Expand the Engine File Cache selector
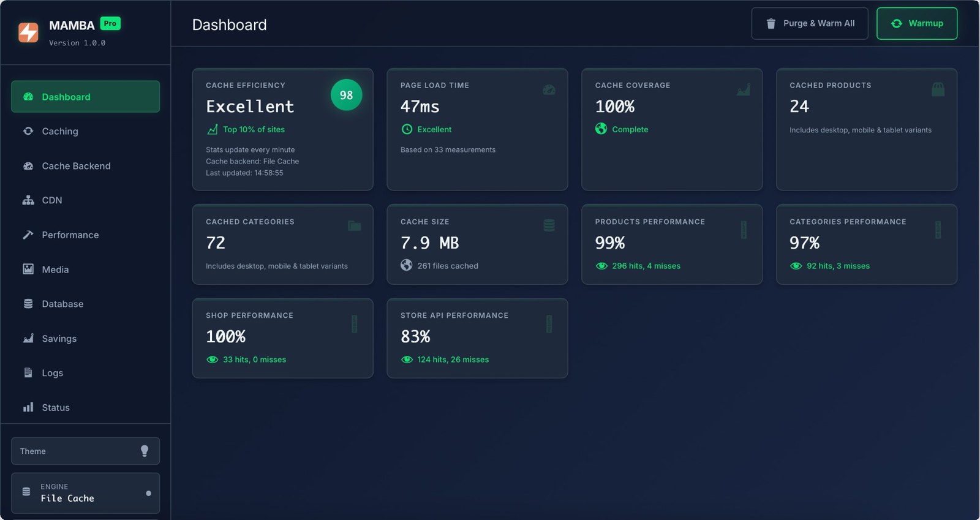This screenshot has width=980, height=520. point(85,493)
